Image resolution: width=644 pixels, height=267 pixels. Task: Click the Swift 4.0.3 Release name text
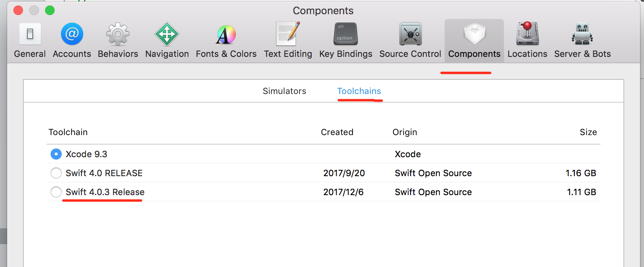coord(105,192)
